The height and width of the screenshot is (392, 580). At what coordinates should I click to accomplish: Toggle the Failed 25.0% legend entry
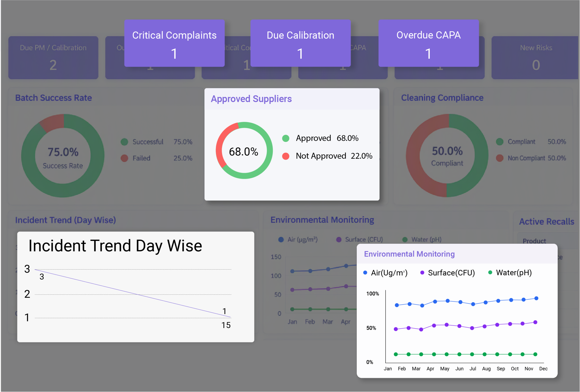pos(157,158)
